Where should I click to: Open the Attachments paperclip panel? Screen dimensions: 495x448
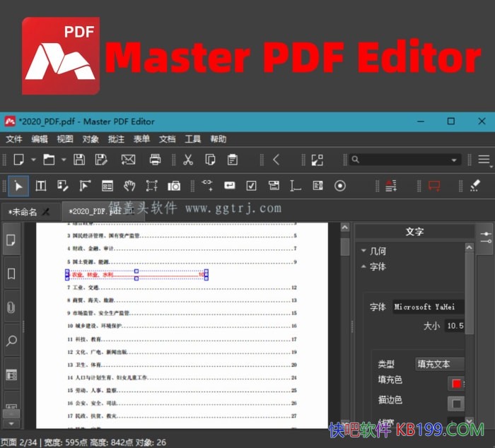point(11,307)
